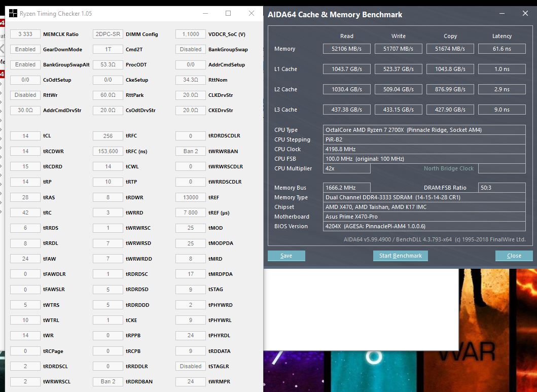The width and height of the screenshot is (537, 392).
Task: Click the tREF (µs) 7 800 field
Action: click(x=191, y=212)
